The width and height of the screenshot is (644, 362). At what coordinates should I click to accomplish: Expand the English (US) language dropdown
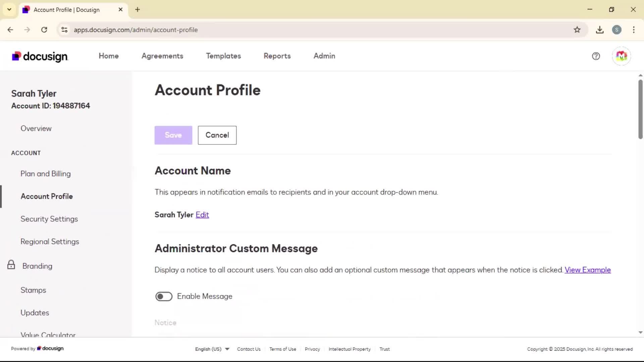click(x=212, y=349)
